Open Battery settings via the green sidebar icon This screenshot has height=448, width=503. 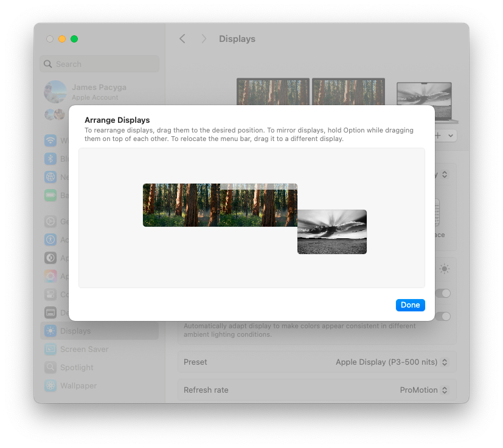coord(50,195)
